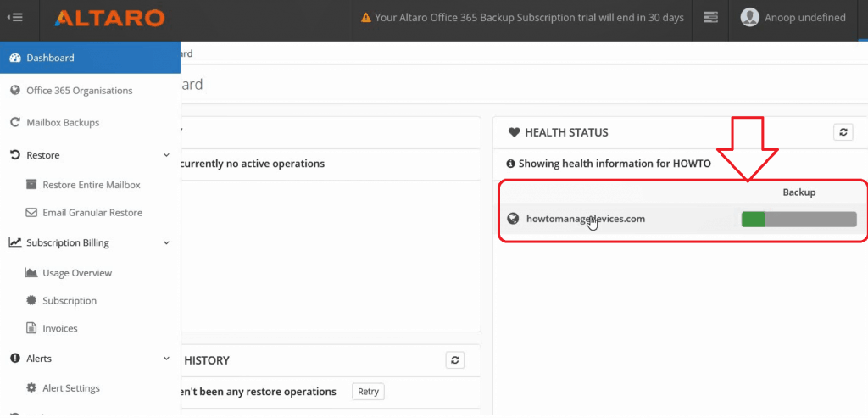Click the line chart icon beside Subscription Billing
Image resolution: width=868 pixels, height=418 pixels.
pyautogui.click(x=15, y=242)
